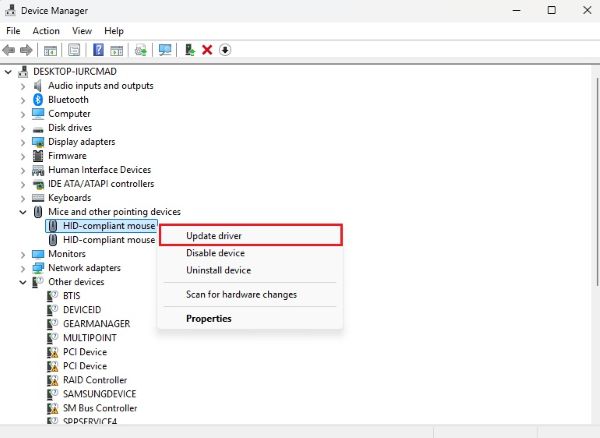Viewport: 600px width, 438px height.
Task: Click the Keyboards category icon
Action: click(x=38, y=198)
